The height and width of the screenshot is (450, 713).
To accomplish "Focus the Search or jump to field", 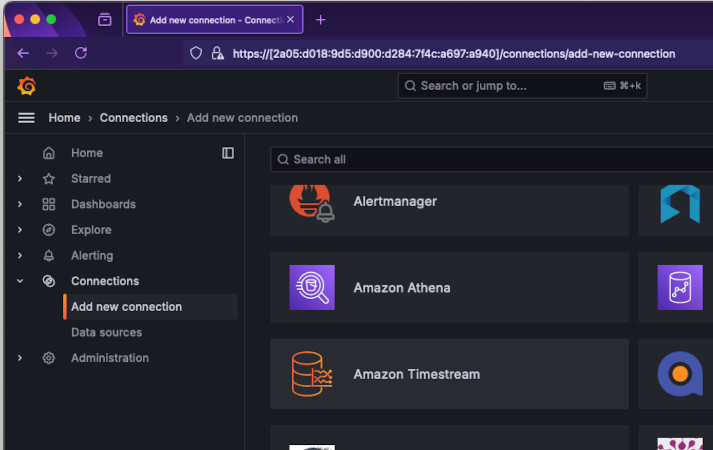I will pos(522,86).
